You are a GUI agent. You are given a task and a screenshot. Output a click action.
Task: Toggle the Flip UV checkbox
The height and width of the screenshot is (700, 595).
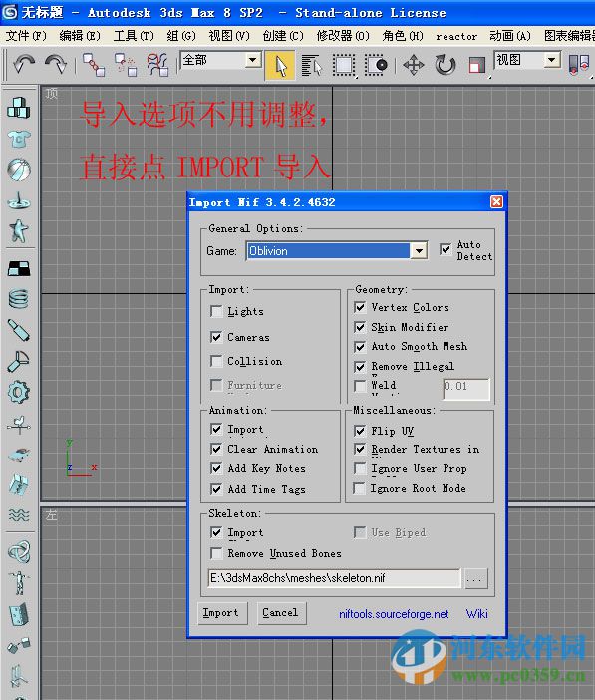360,431
